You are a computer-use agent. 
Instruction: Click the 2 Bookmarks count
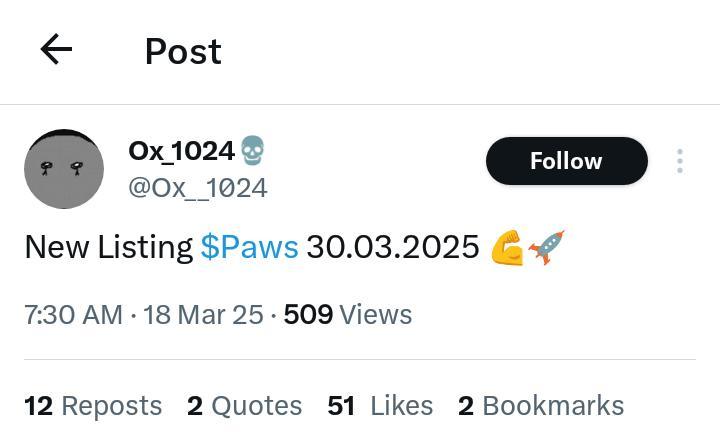click(x=540, y=405)
